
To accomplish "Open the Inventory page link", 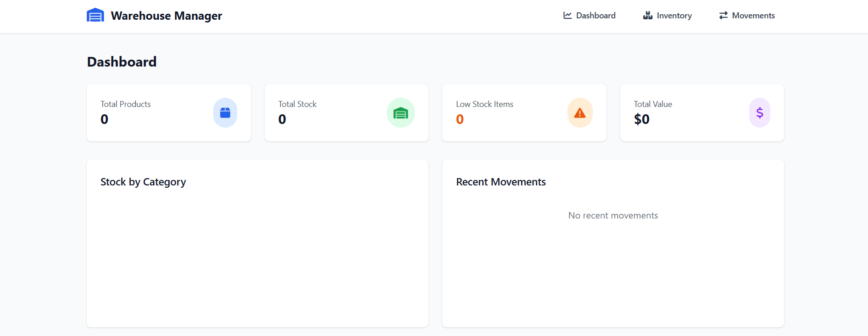I will [674, 16].
